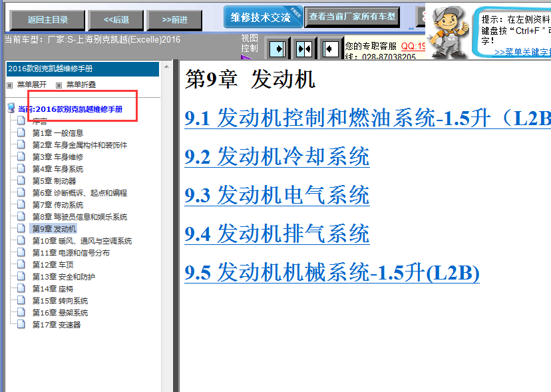This screenshot has height=392, width=551.
Task: Open 第16章 悬架系统
Action: point(60,313)
